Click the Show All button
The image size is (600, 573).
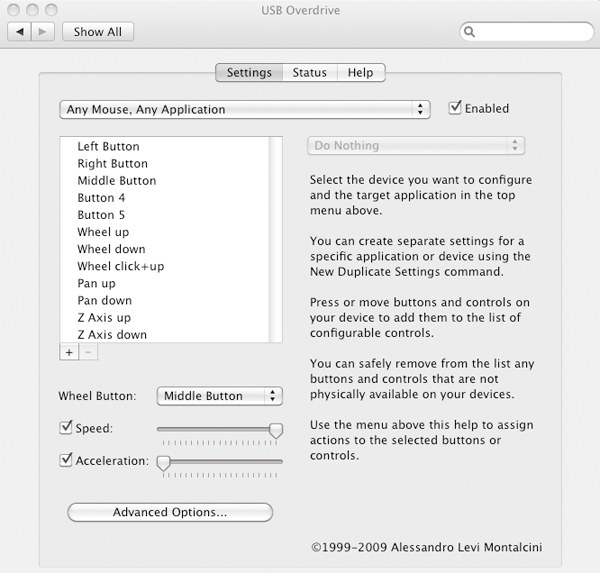click(98, 31)
